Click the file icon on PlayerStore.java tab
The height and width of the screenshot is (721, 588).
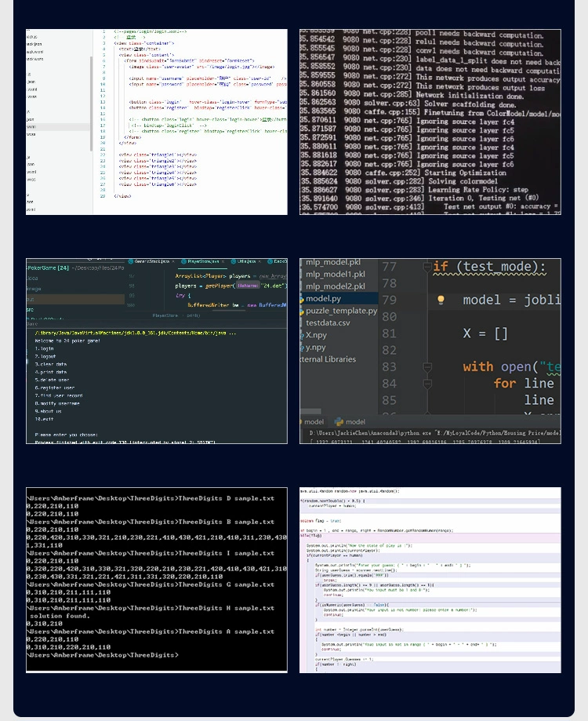coord(183,261)
